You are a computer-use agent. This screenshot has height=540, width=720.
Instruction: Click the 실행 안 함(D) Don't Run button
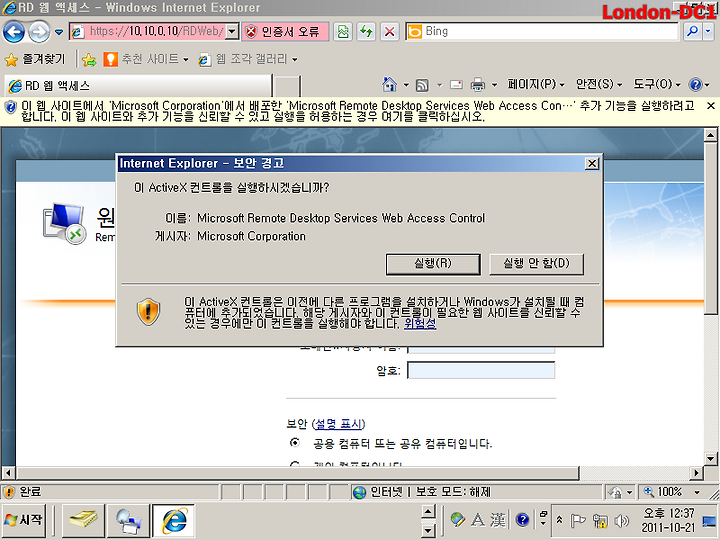pos(536,264)
